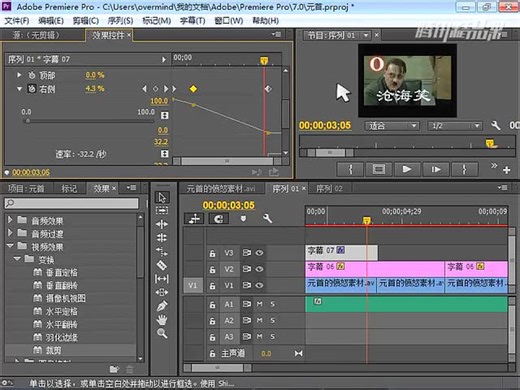
Task: Click nest sequences button in timeline
Action: pos(194,219)
